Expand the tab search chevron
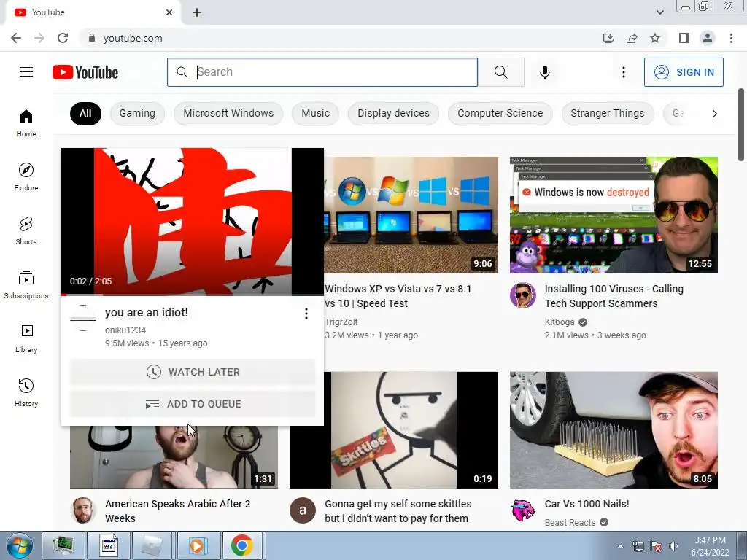 [x=659, y=12]
